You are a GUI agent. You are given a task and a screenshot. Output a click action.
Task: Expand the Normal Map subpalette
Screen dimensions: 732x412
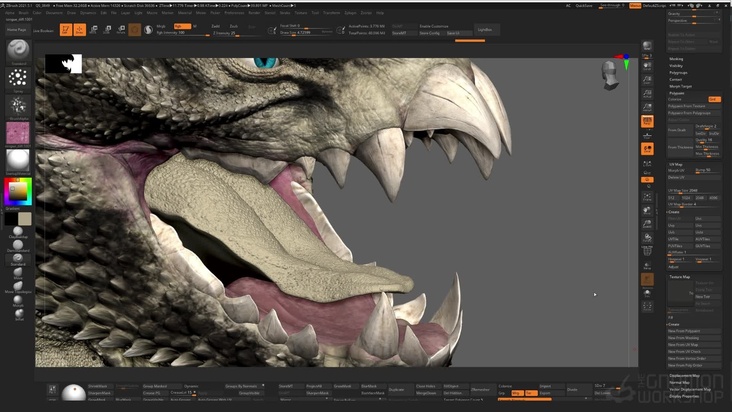click(x=679, y=382)
